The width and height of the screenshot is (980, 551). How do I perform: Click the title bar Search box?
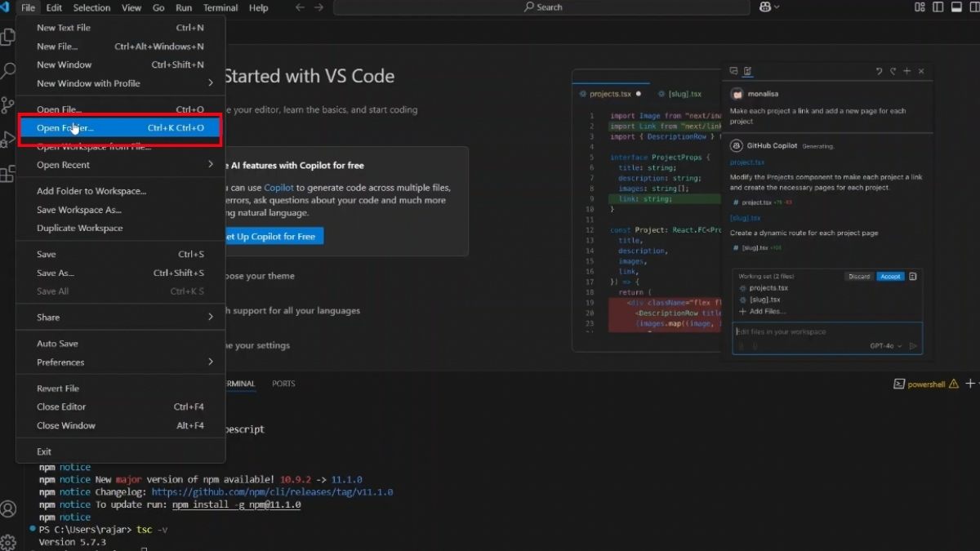pos(541,7)
